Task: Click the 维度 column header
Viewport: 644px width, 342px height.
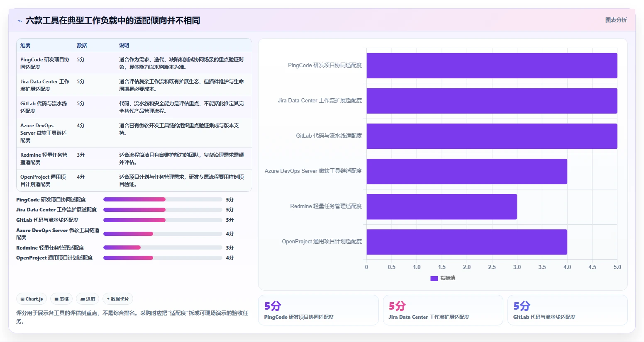Action: coord(25,46)
